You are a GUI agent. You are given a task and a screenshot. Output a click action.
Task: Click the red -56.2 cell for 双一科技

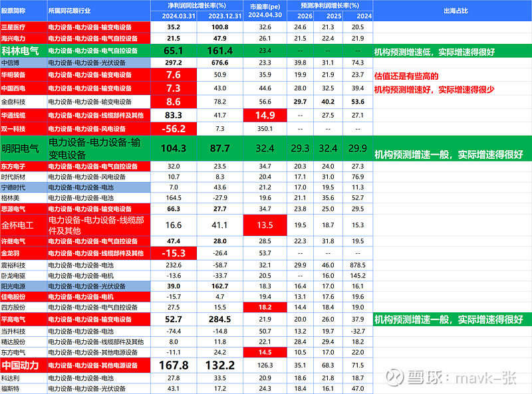(174, 129)
